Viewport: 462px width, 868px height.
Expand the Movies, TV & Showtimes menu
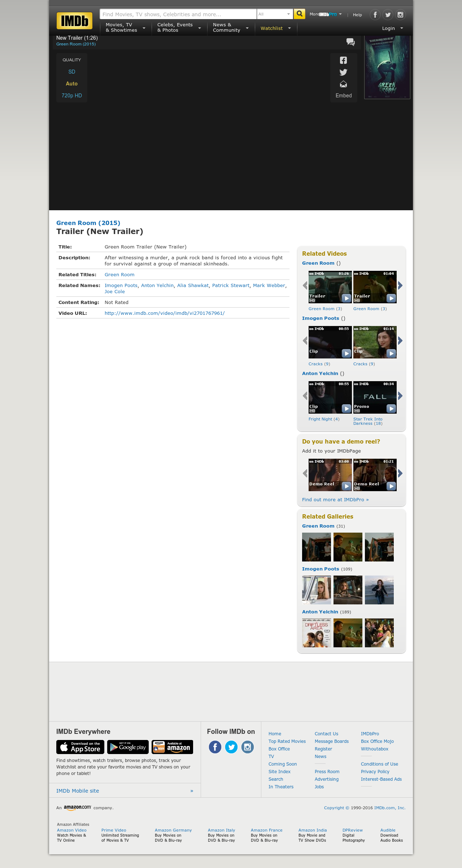click(x=126, y=28)
